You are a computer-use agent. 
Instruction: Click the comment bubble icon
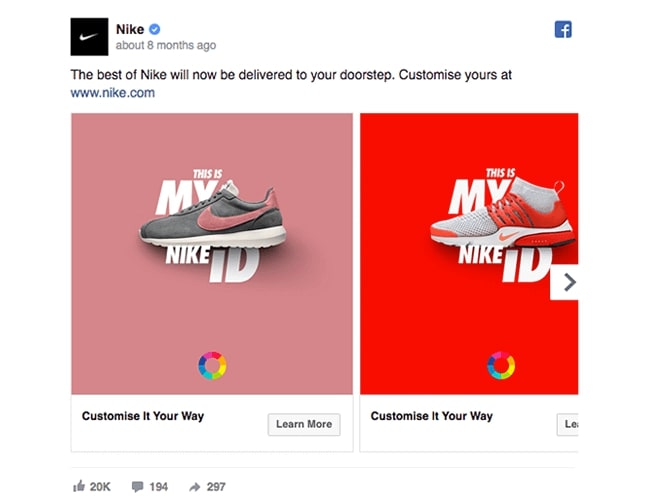tap(137, 486)
